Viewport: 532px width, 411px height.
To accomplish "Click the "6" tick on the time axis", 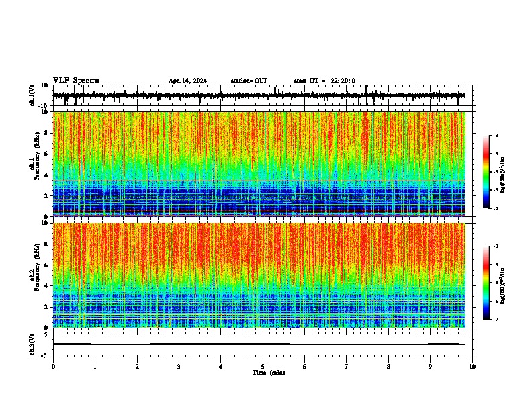I will coord(304,367).
